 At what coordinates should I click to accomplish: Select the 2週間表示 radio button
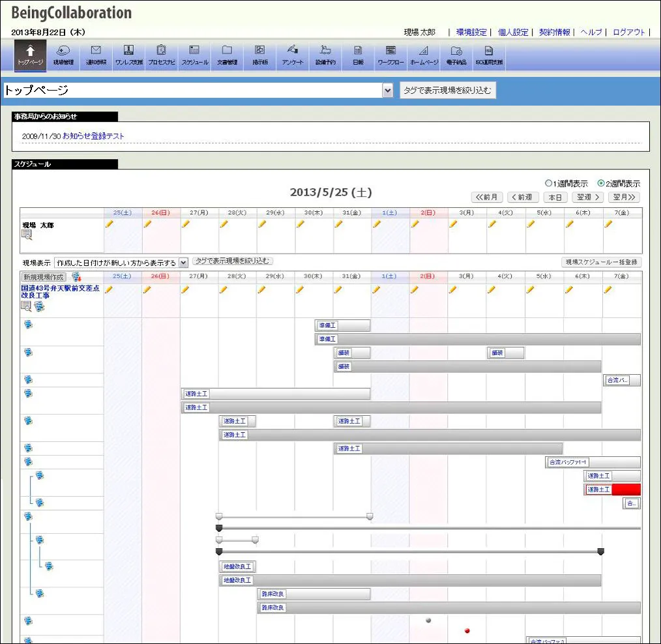[x=601, y=183]
